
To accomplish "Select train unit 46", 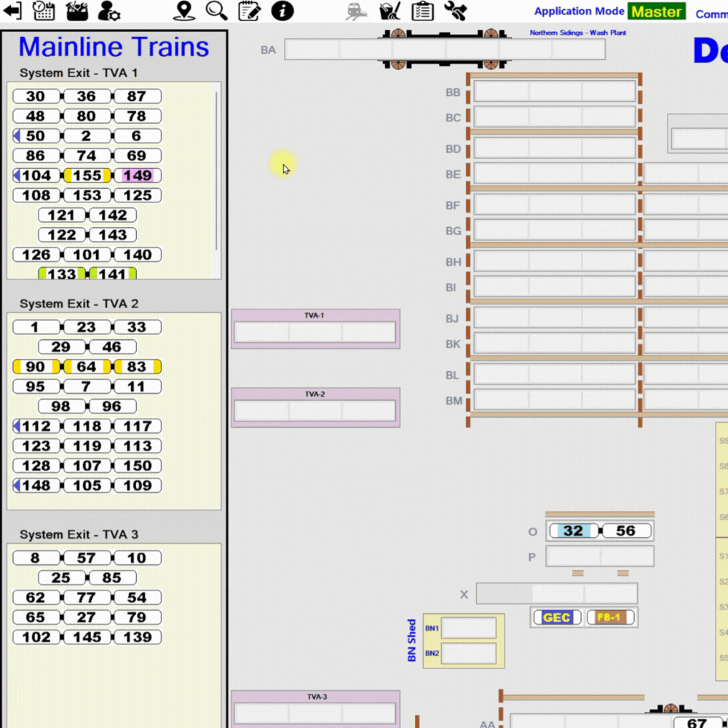I will (112, 347).
